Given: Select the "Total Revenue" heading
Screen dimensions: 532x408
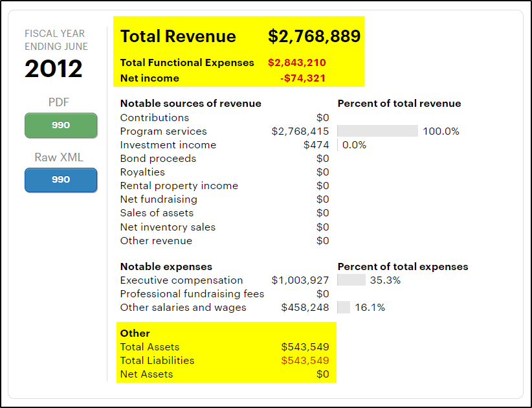Looking at the screenshot, I should click(x=178, y=36).
